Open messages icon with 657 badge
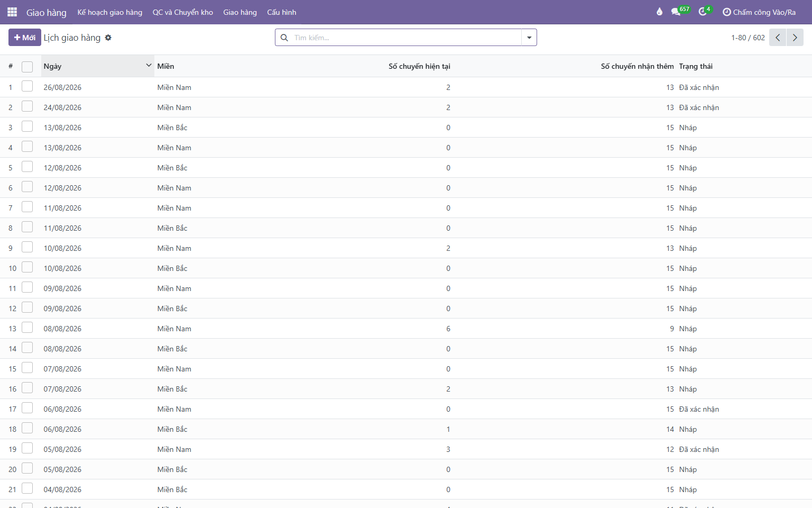Image resolution: width=812 pixels, height=508 pixels. coord(680,11)
